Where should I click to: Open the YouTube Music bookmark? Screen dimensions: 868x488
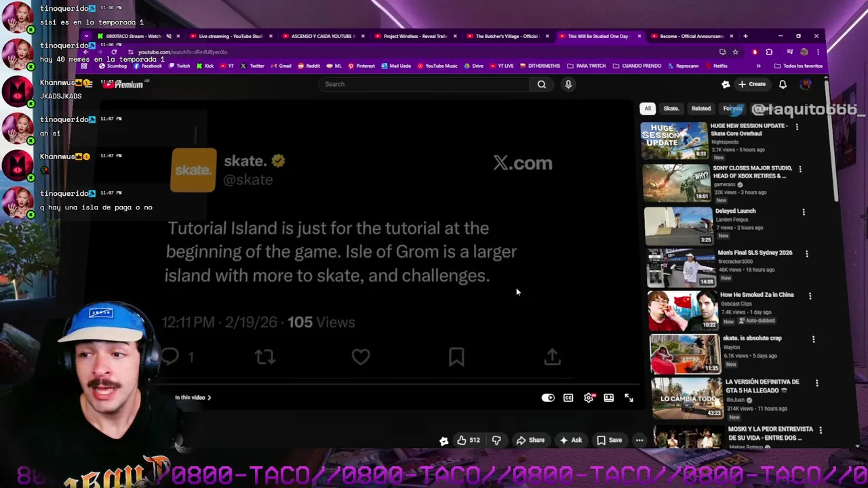437,66
